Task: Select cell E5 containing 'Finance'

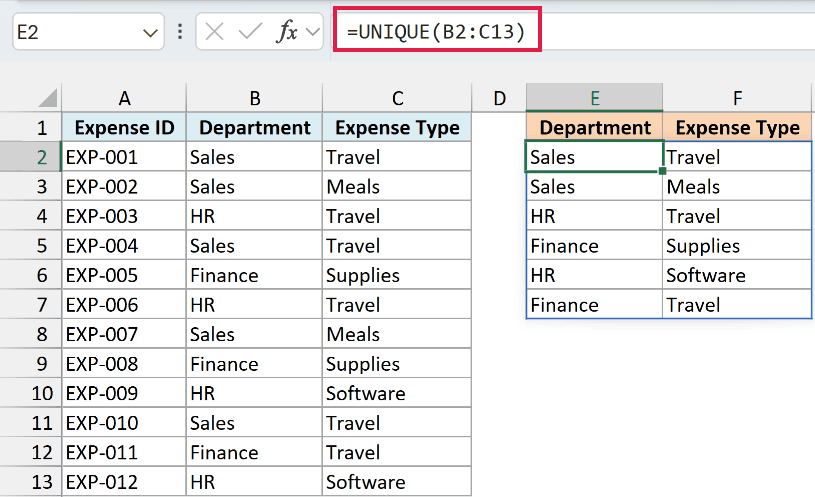Action: coord(595,245)
